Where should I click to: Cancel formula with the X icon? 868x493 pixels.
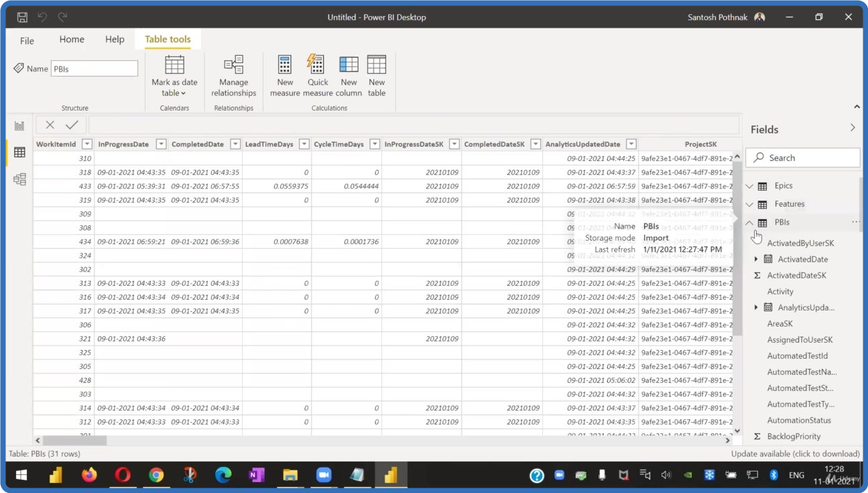pos(50,125)
